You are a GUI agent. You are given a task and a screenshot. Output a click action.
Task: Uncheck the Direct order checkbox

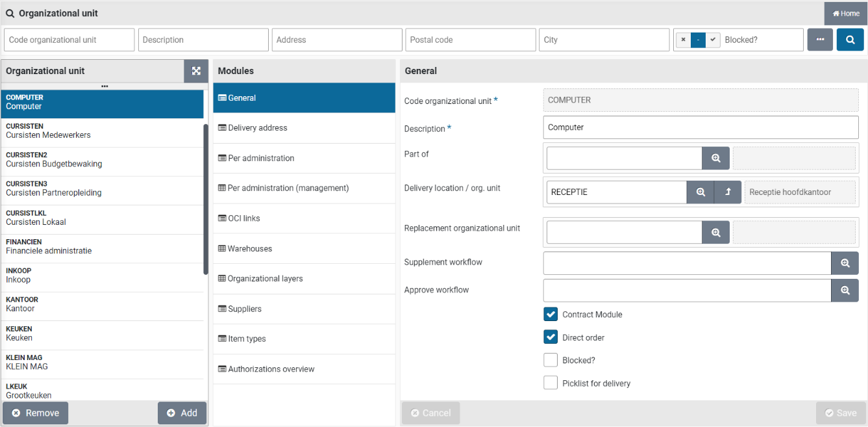click(x=551, y=337)
